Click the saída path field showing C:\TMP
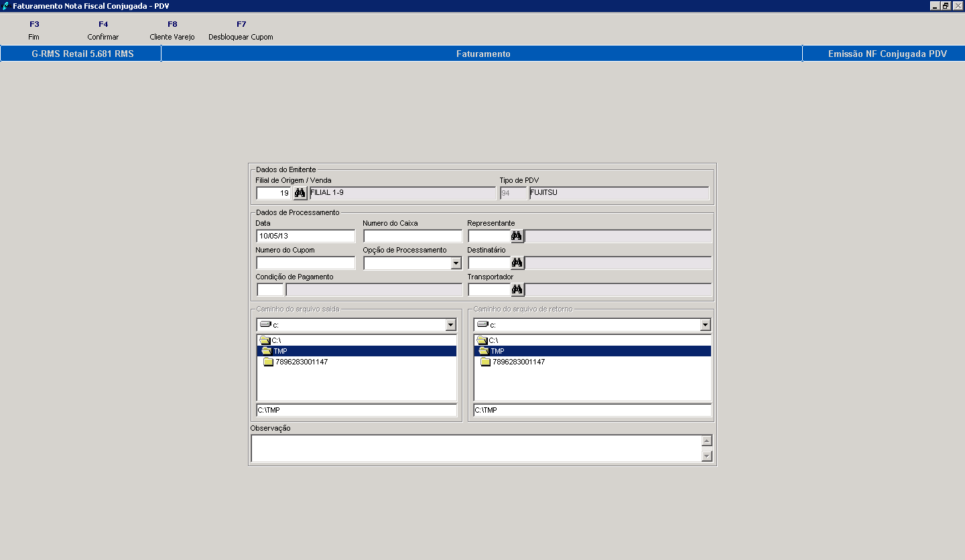965x560 pixels. point(357,410)
